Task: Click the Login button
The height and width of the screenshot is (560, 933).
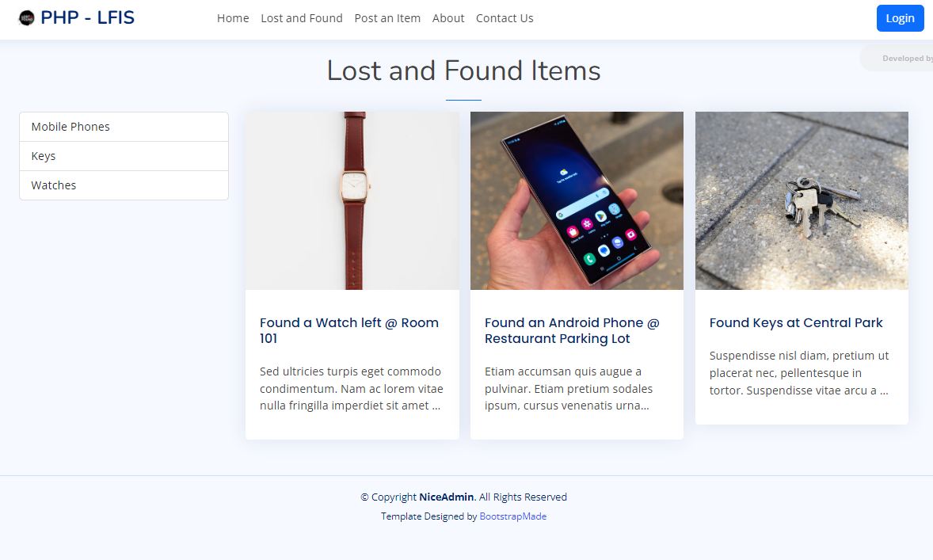Action: click(x=900, y=18)
